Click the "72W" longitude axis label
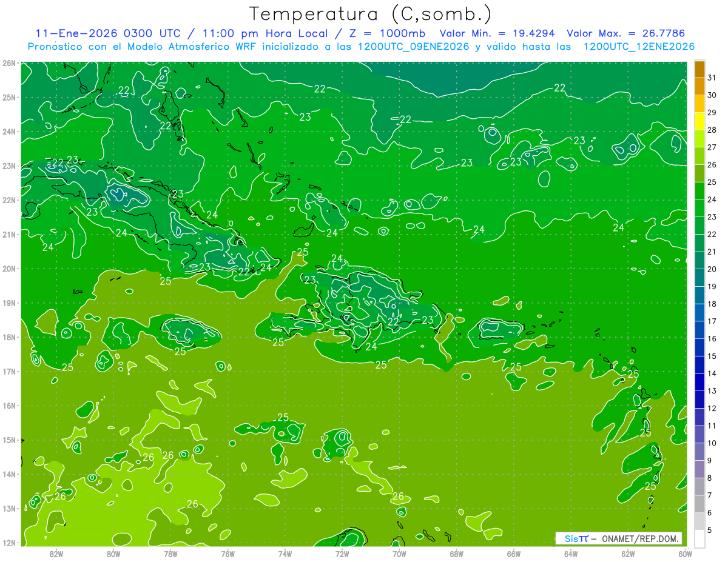Image resolution: width=728 pixels, height=562 pixels. tap(342, 554)
